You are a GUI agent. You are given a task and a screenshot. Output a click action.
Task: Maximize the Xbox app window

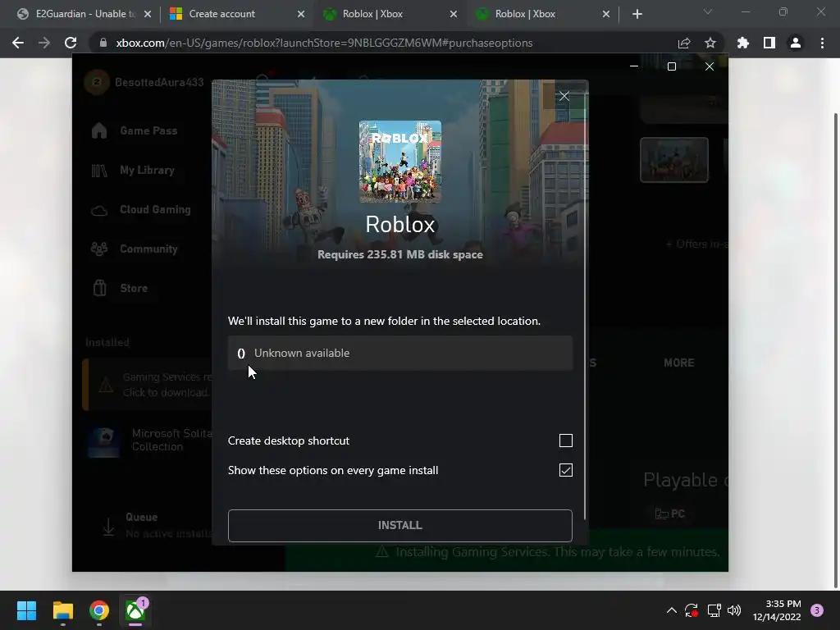coord(672,66)
